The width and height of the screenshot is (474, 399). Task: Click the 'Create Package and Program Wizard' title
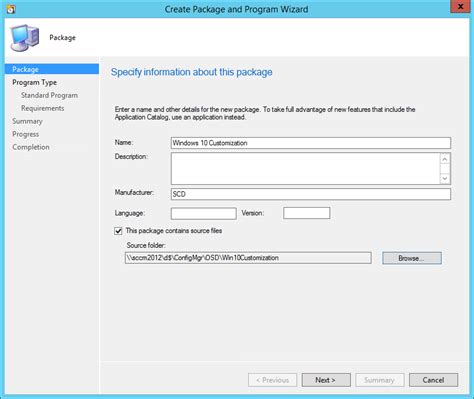click(x=236, y=9)
